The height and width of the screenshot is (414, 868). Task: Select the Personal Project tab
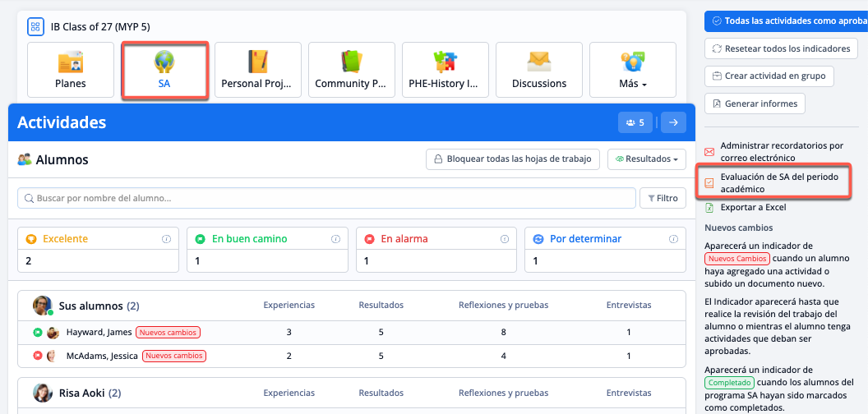click(x=258, y=70)
